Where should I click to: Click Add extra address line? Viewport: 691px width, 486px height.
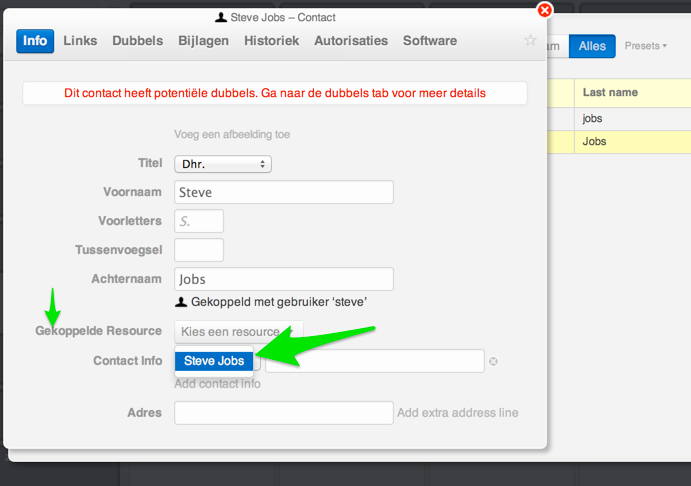coord(457,413)
